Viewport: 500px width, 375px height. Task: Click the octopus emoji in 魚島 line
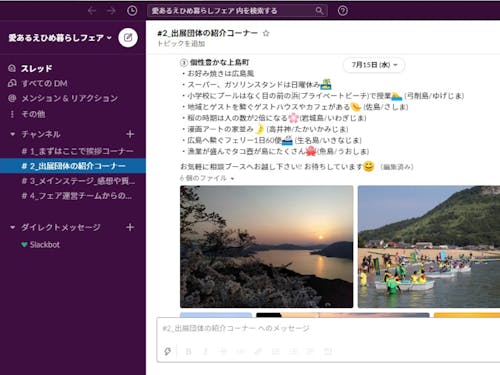pyautogui.click(x=311, y=151)
